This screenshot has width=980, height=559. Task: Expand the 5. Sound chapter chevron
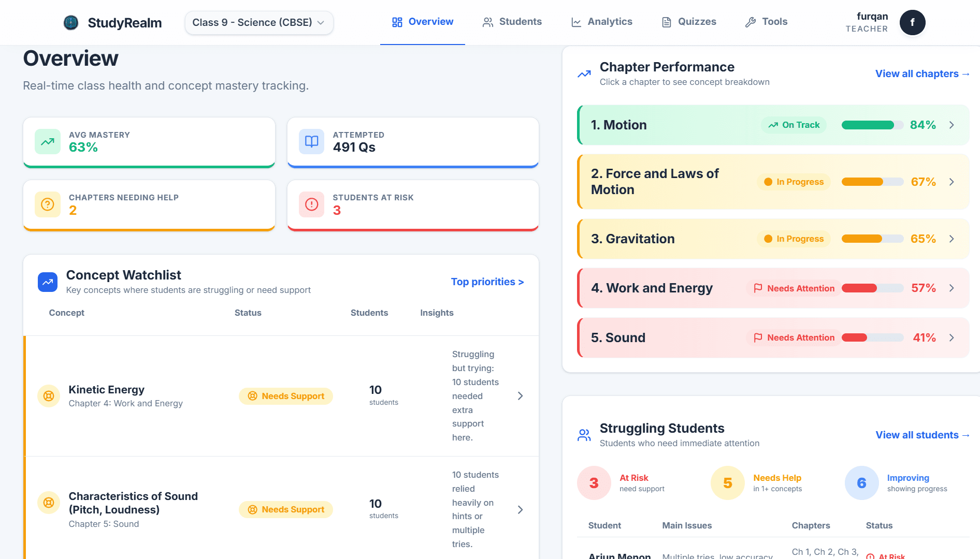[952, 337]
